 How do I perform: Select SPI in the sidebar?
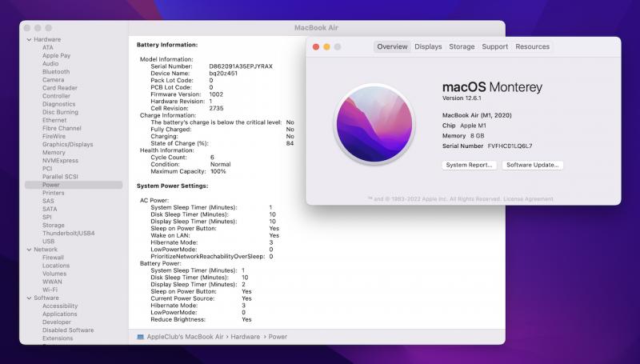(x=47, y=217)
